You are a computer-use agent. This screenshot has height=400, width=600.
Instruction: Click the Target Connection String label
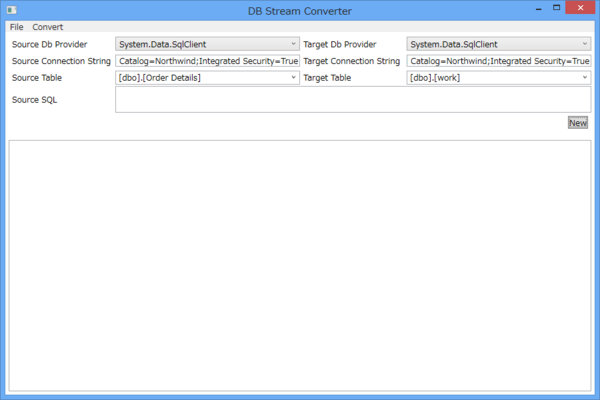coord(352,61)
